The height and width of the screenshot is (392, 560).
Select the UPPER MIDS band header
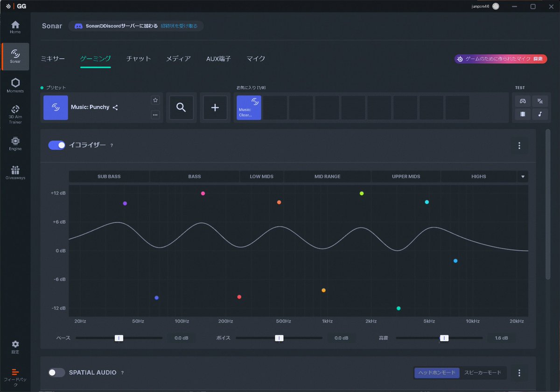406,177
